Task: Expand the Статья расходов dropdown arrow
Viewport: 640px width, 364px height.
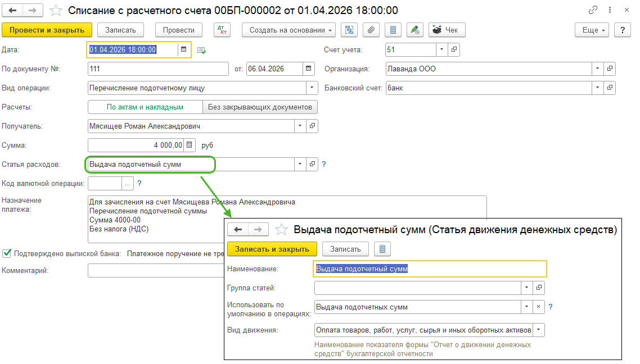Action: [x=300, y=164]
